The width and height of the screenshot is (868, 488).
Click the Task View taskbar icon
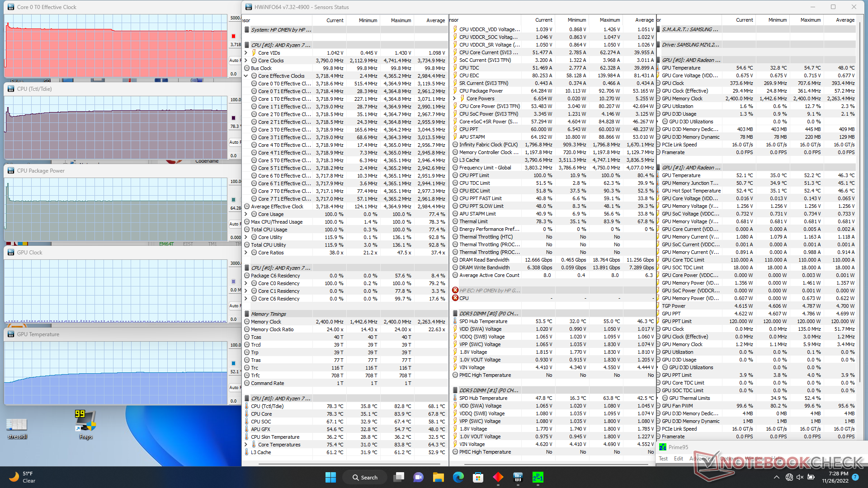tap(399, 477)
